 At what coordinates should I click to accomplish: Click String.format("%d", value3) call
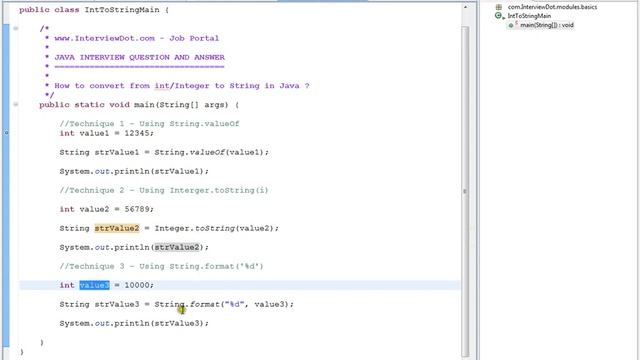pos(222,304)
